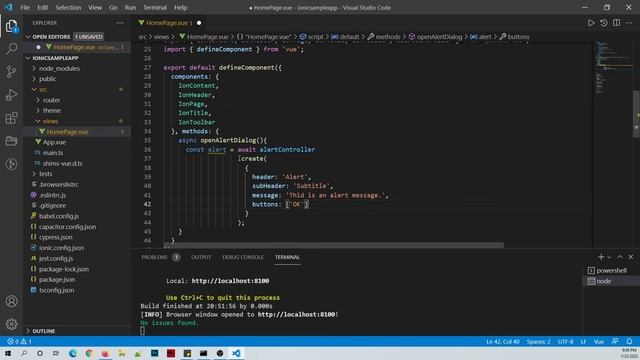Open tsconfig.json in the explorer
640x360 pixels.
click(56, 290)
